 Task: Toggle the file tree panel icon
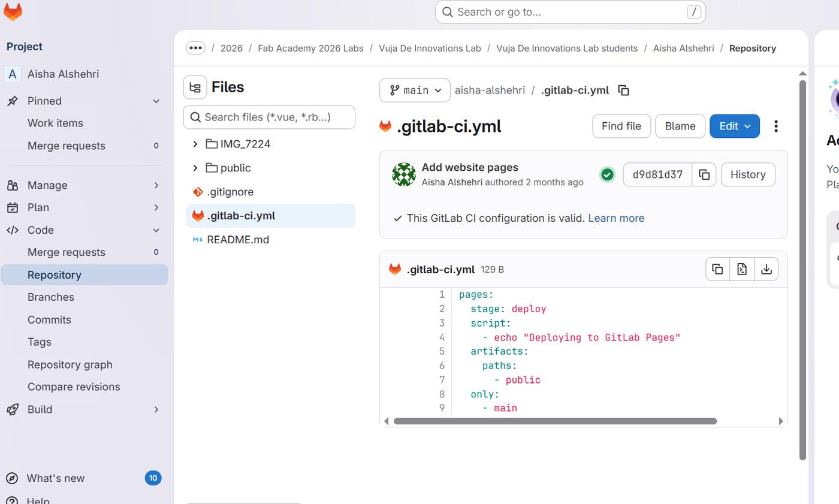(195, 87)
